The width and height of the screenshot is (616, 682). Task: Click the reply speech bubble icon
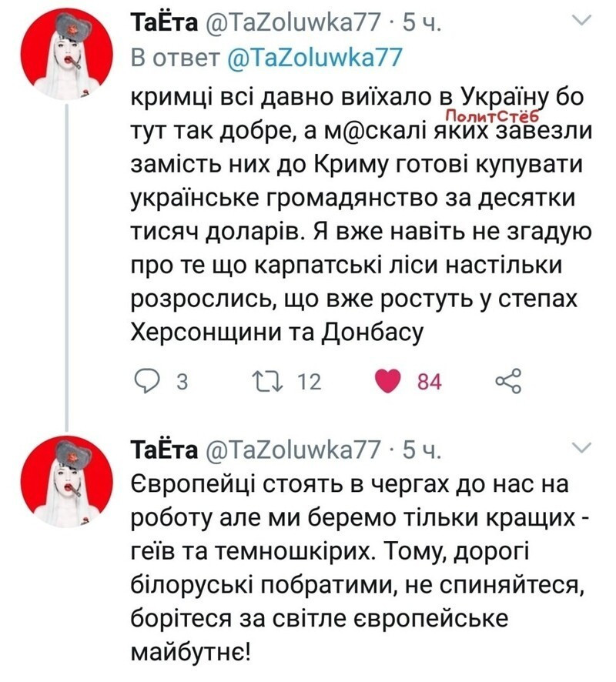146,382
